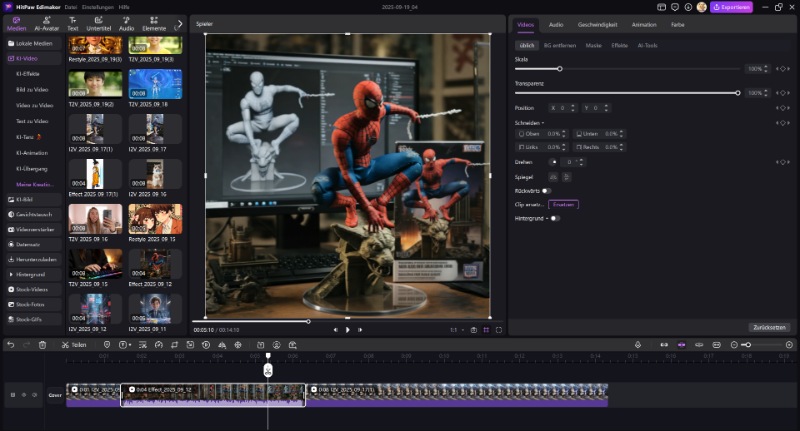800x431 pixels.
Task: Open the AI-Avatar media tab
Action: pos(46,24)
